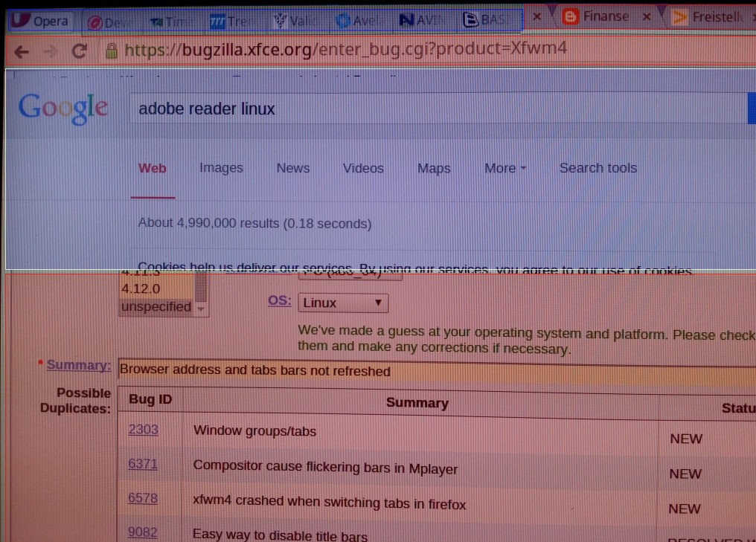Screen dimensions: 756x542
Task: Open the OS dropdown showing Linux
Action: coord(342,303)
